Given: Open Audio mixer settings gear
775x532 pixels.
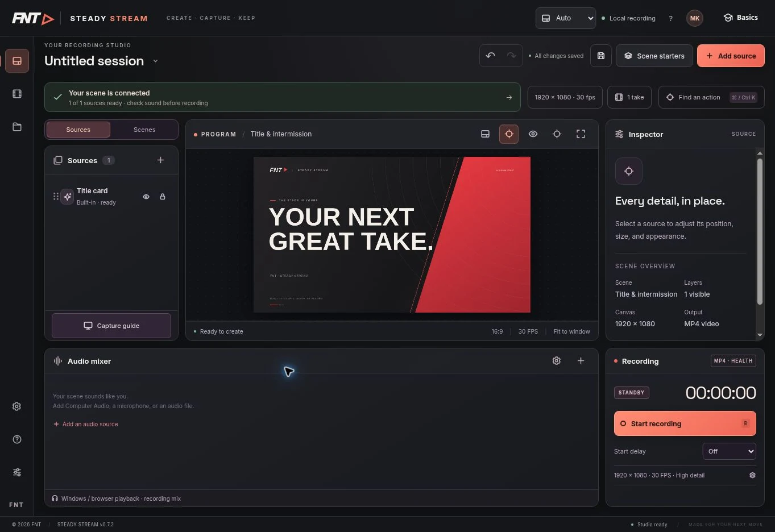Looking at the screenshot, I should tap(557, 361).
